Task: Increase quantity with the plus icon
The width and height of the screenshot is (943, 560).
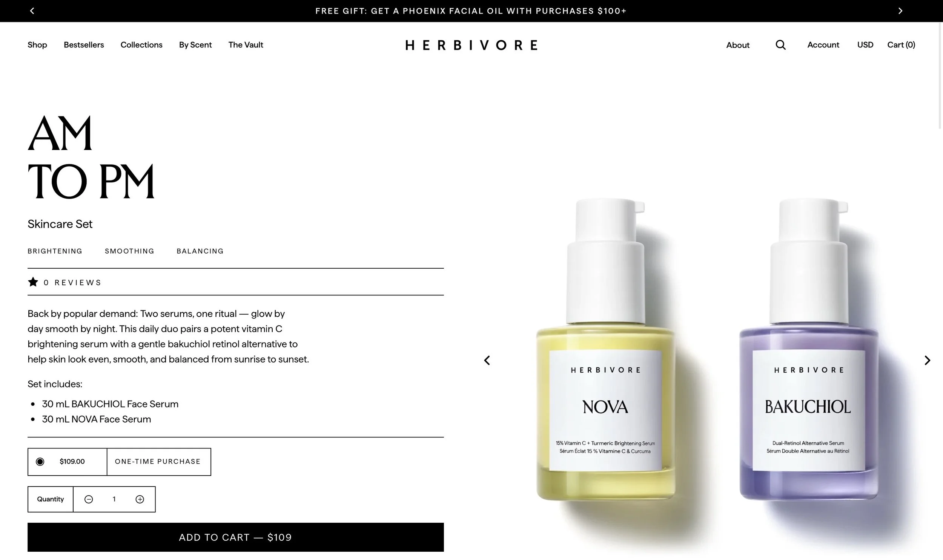Action: 140,499
